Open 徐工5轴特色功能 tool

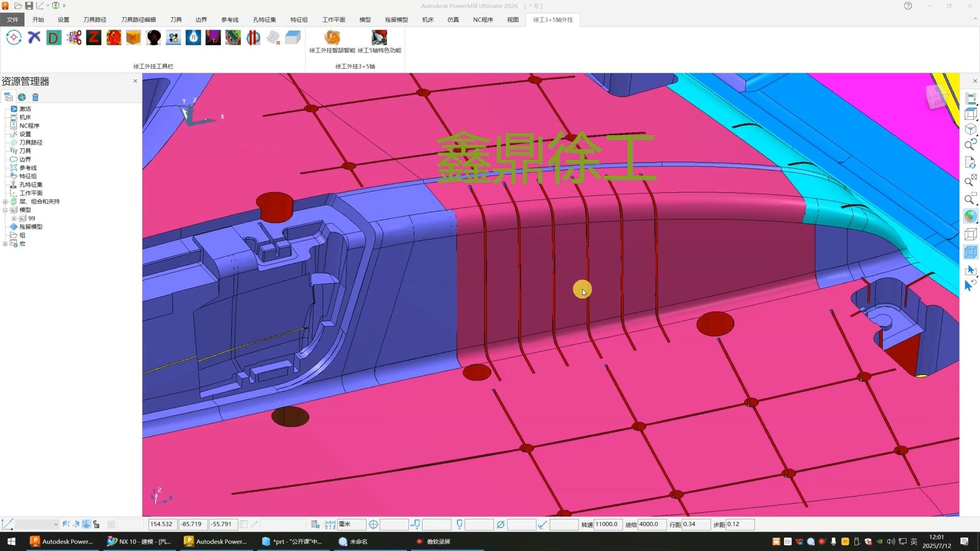point(379,42)
